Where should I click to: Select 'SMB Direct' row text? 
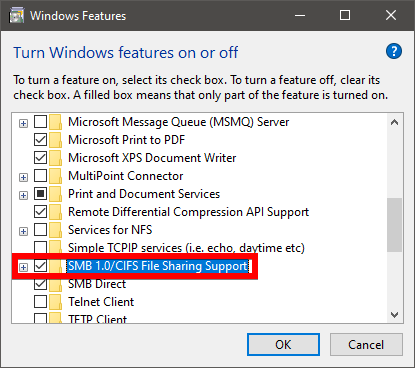[x=97, y=284]
